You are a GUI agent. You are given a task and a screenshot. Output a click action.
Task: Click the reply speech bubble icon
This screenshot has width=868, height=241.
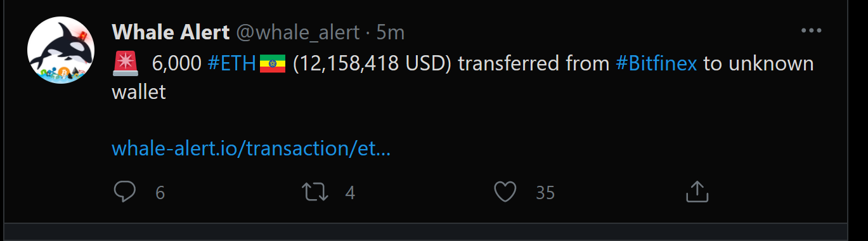[125, 192]
